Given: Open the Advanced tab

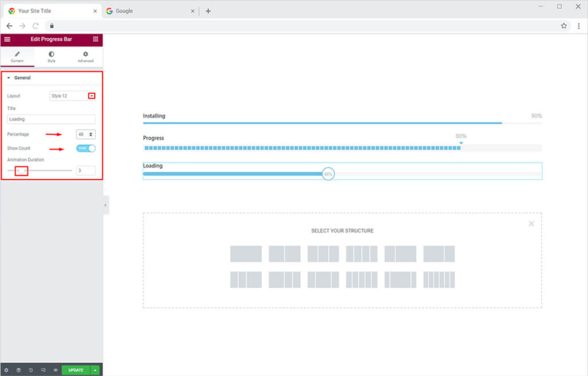Looking at the screenshot, I should [86, 56].
